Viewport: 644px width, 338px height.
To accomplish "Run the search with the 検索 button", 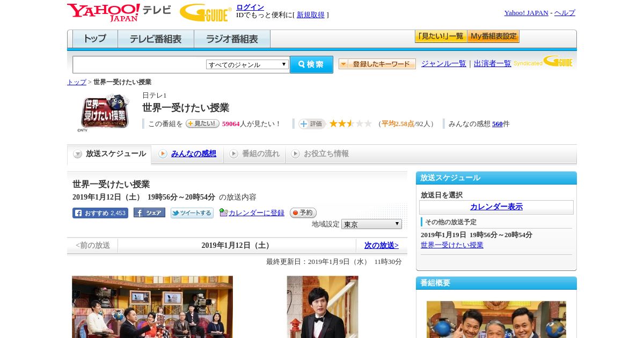I will 311,64.
